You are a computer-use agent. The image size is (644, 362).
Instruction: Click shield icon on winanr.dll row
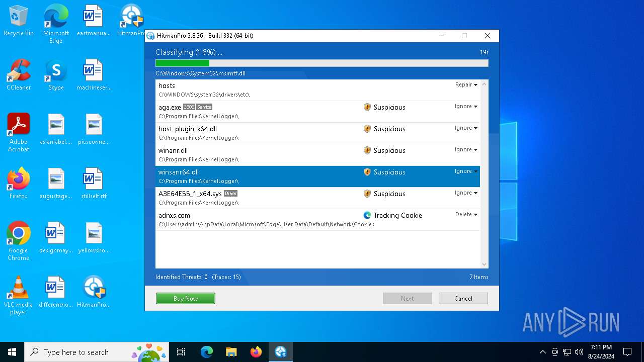[367, 150]
